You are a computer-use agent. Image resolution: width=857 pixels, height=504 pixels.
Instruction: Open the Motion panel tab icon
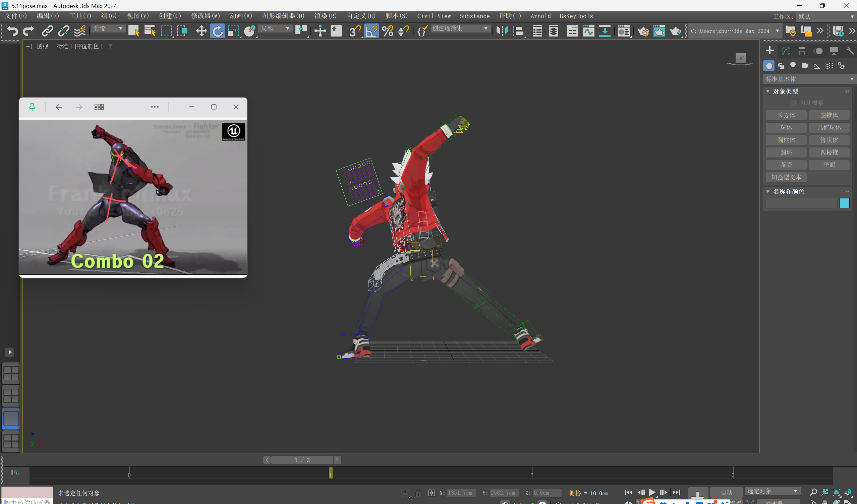tap(818, 51)
